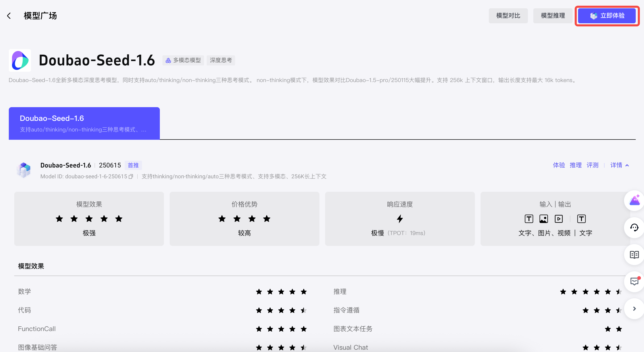Click the output text type icon
Viewport: 644px width, 352px height.
click(x=581, y=219)
